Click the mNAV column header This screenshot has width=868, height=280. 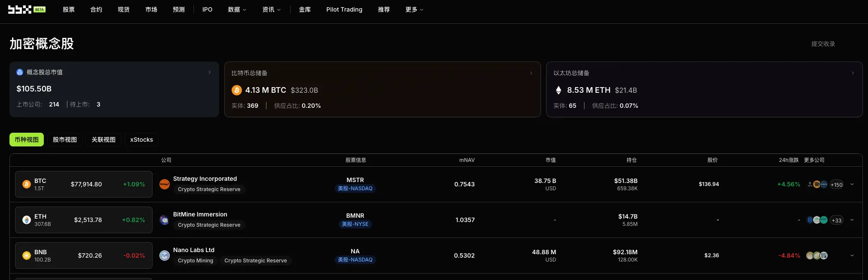(x=467, y=160)
